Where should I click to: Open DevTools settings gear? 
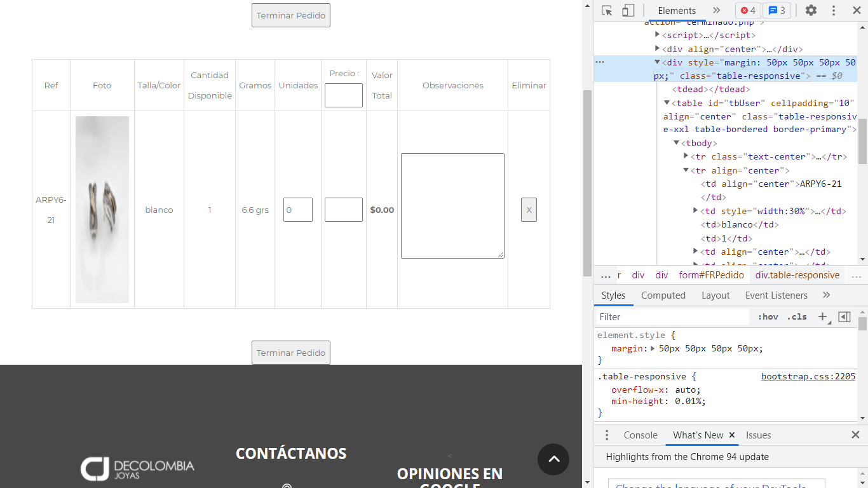[x=811, y=10]
